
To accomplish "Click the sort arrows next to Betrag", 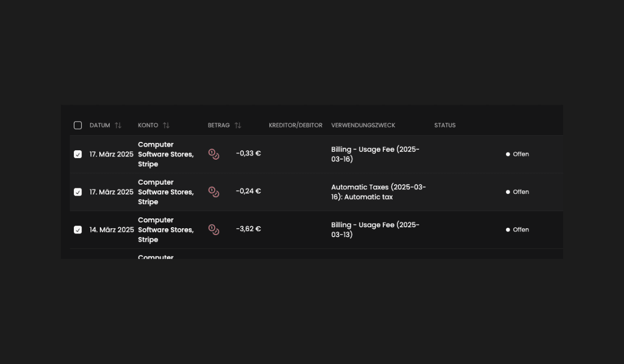I will [238, 125].
